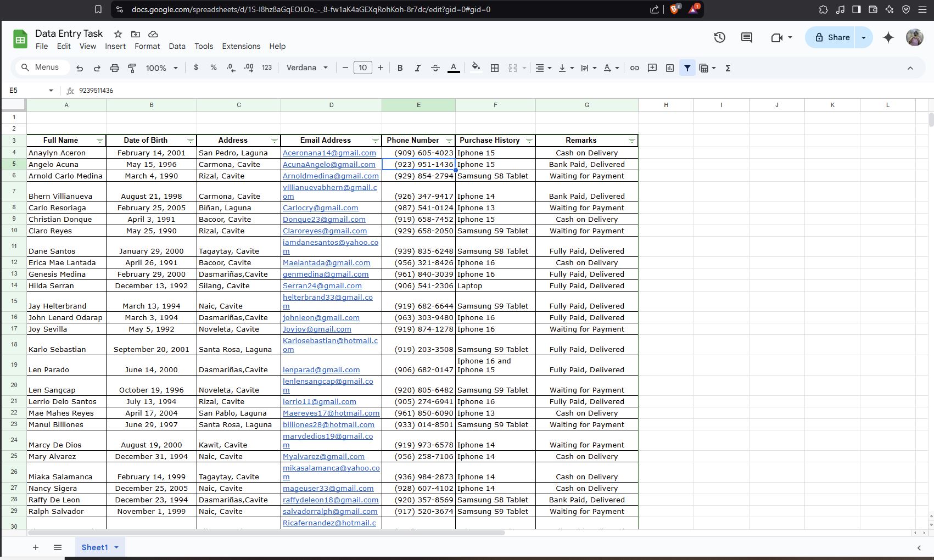Click the insert link icon

pyautogui.click(x=634, y=68)
